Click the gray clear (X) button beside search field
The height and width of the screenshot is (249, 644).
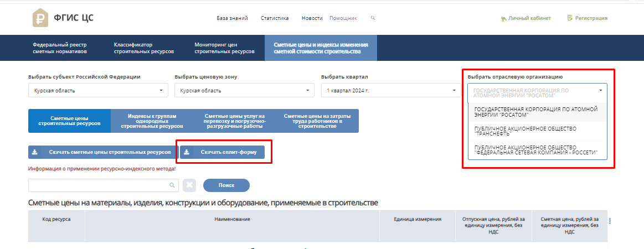(x=189, y=185)
